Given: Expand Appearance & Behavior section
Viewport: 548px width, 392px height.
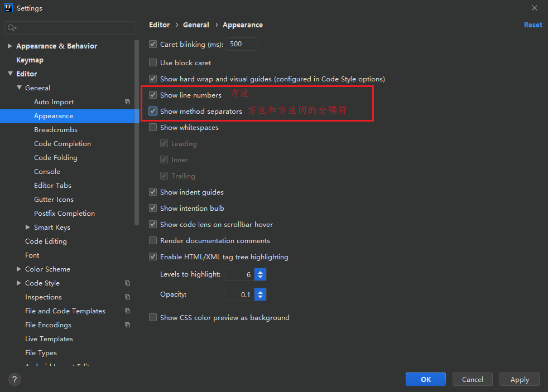Looking at the screenshot, I should point(10,46).
